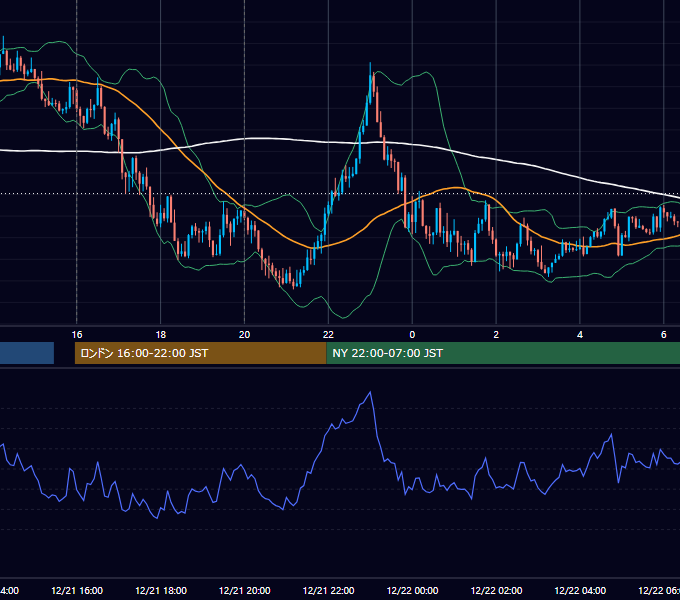The image size is (680, 600).
Task: Click the blue indicator line's highest peak
Action: 370,392
